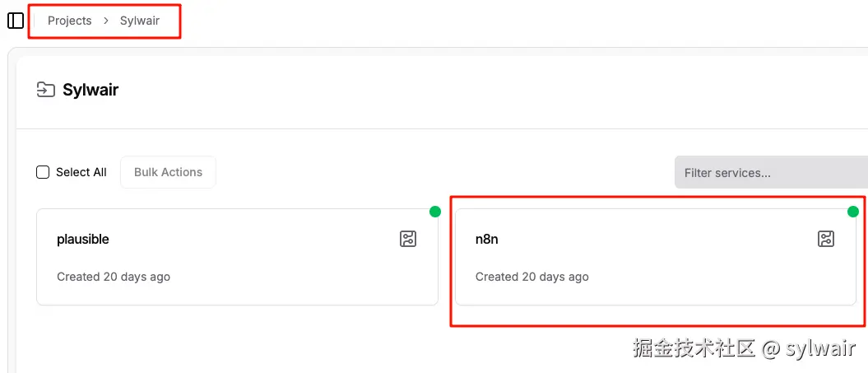Click the plausible compose service icon

click(408, 239)
